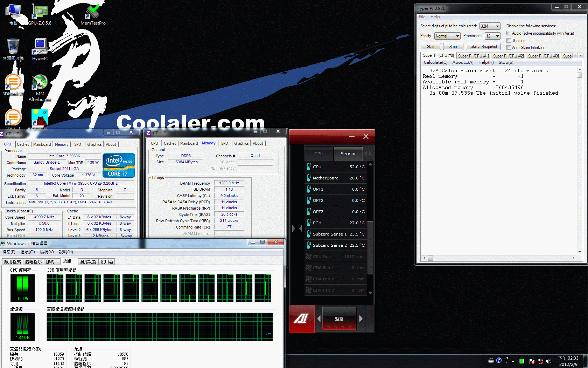Click the Start button in Hyper PI
The height and width of the screenshot is (368, 588).
(430, 47)
